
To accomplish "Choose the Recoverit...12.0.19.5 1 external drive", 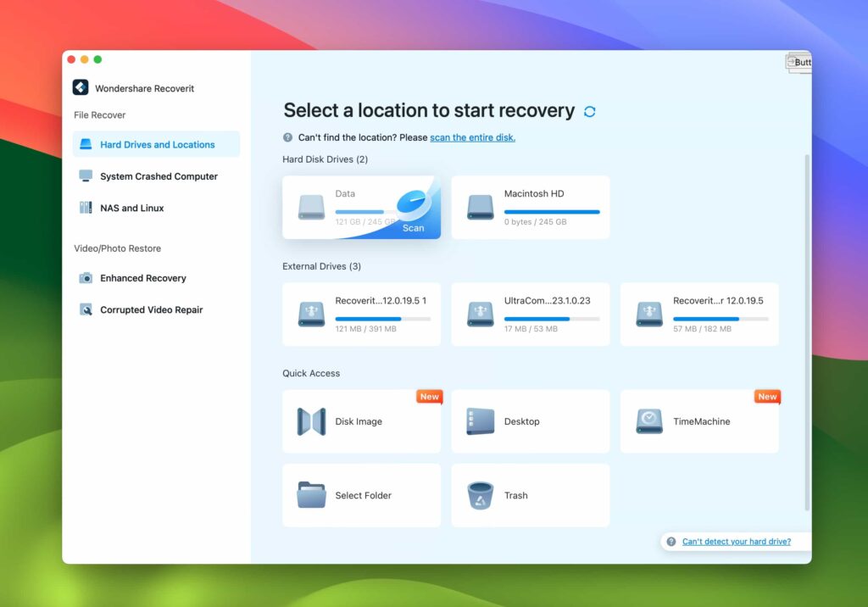I will [x=361, y=314].
